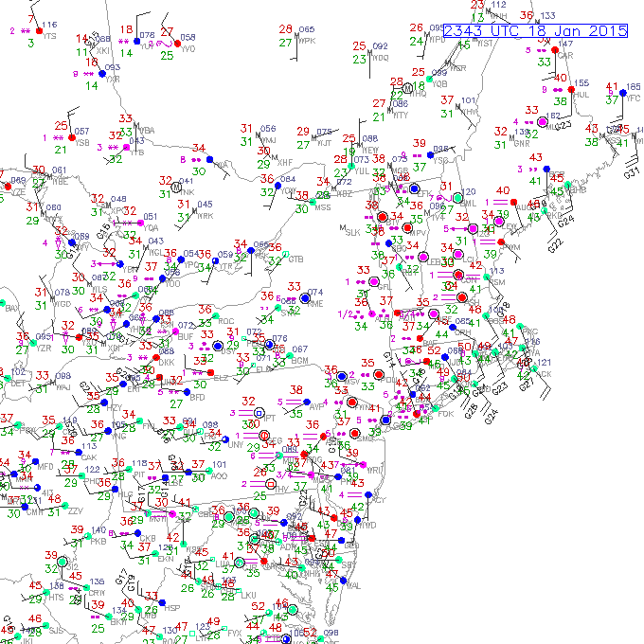The width and height of the screenshot is (644, 644).
Task: Click the MSV station label
Action: [352, 382]
